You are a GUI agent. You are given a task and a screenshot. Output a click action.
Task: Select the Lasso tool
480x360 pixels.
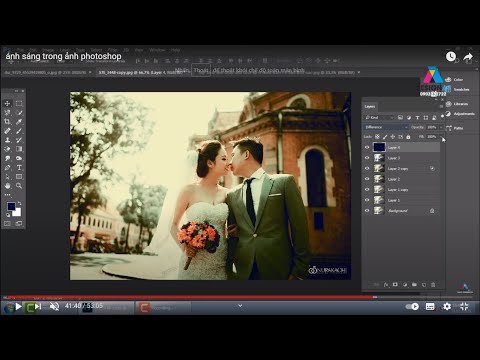coord(7,113)
